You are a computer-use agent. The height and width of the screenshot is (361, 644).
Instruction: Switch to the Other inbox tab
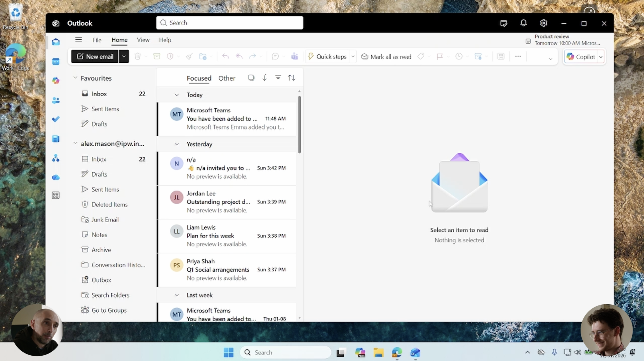click(x=227, y=78)
